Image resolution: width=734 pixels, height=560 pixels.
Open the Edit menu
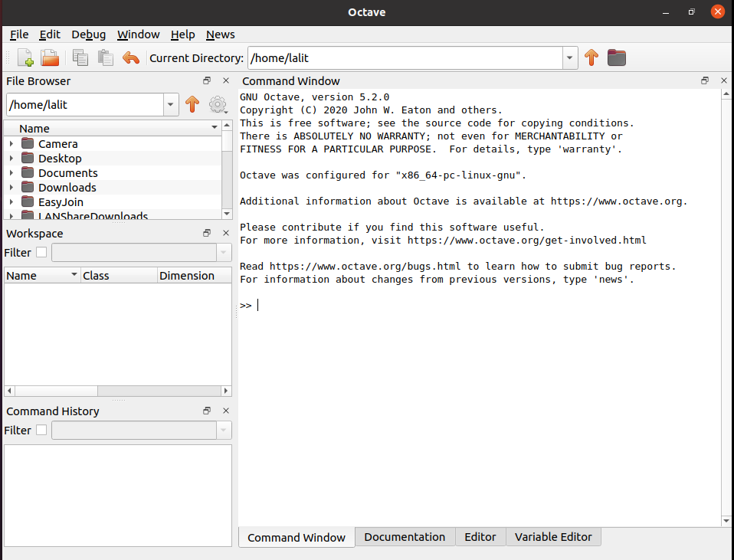(x=50, y=34)
